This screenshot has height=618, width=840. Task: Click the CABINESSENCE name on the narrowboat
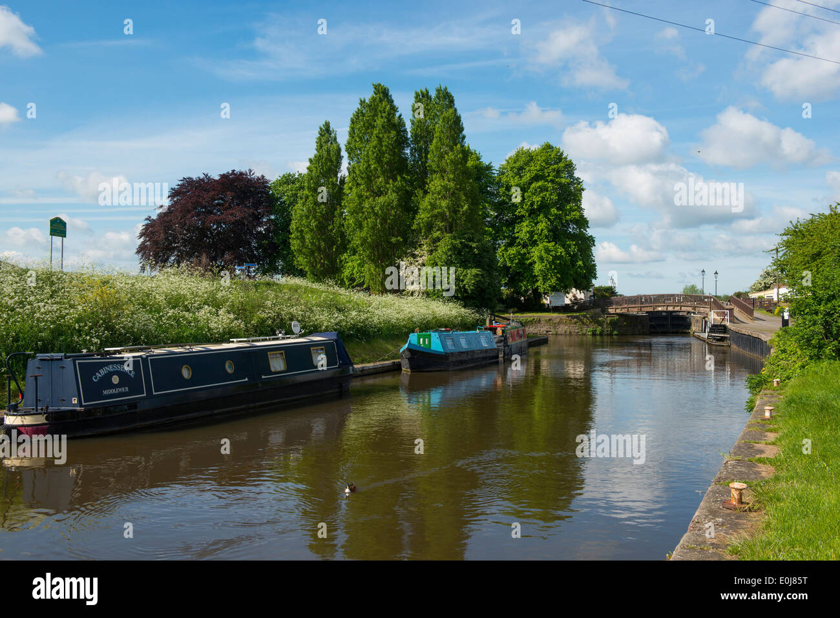114,371
